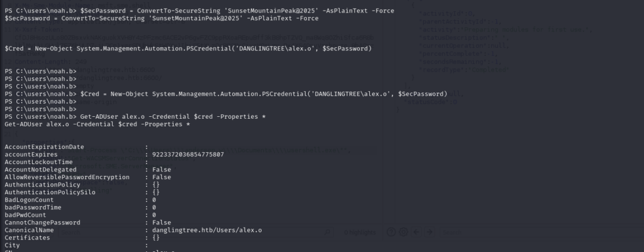644x252 pixels.
Task: Click the back arrow in bottom search bar
Action: pos(416,233)
